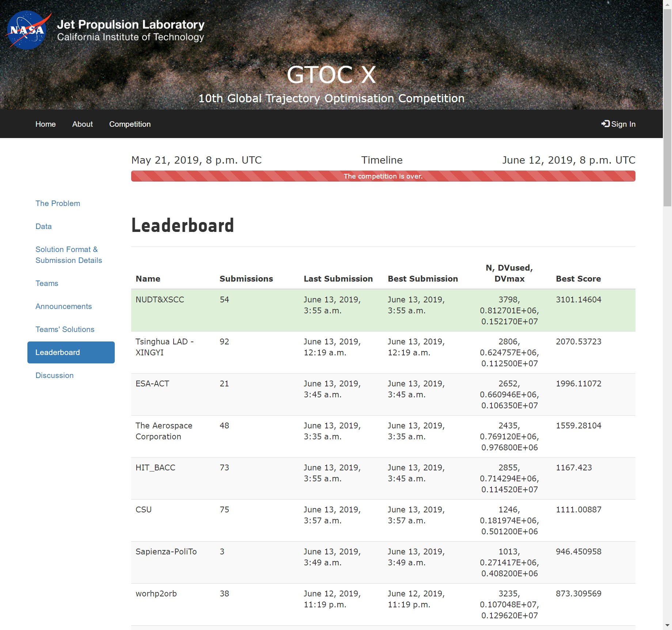Open the Discussion sidebar link
This screenshot has height=630, width=672.
click(54, 375)
